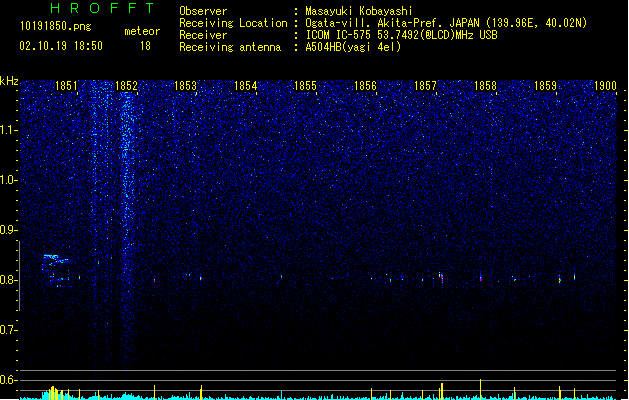
Task: Click the 0.9 kHz axis label
Action: 8,230
